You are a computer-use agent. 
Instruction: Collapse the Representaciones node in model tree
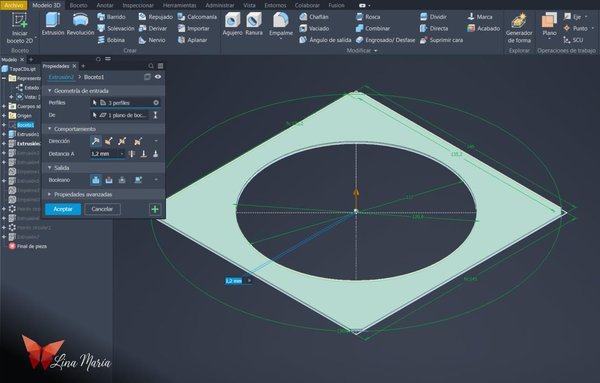click(x=4, y=78)
